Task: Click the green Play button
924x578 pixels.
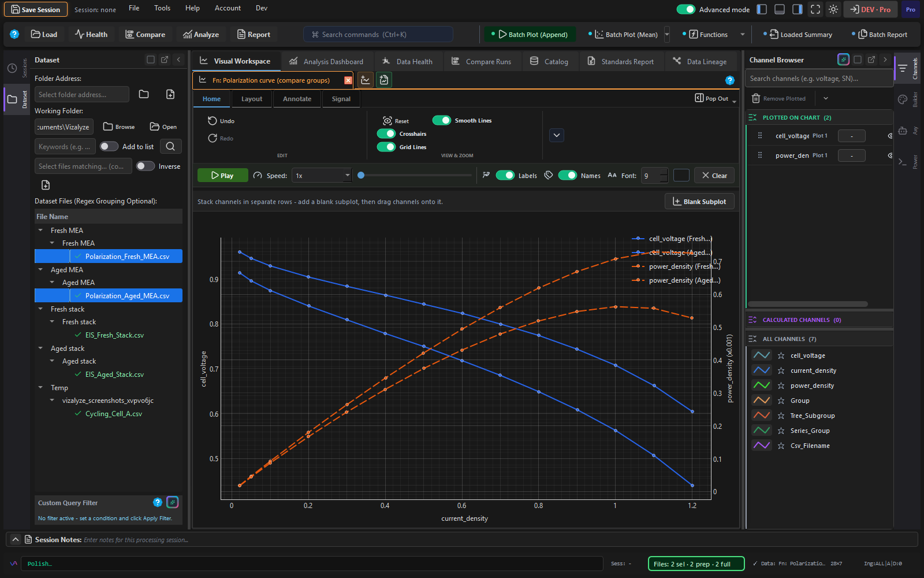Action: point(222,175)
